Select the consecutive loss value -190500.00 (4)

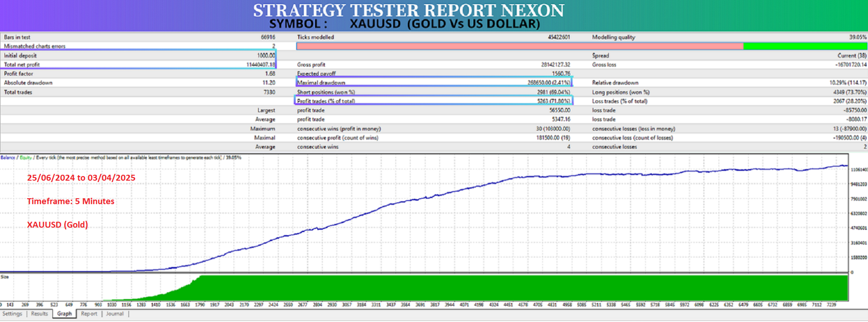(x=850, y=138)
